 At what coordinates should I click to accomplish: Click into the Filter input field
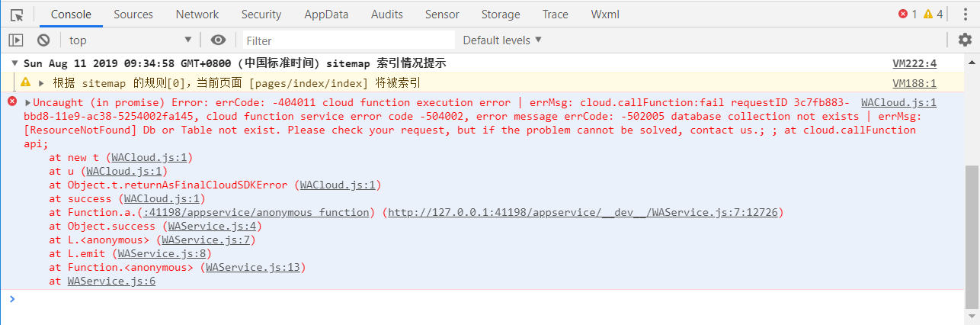point(349,40)
